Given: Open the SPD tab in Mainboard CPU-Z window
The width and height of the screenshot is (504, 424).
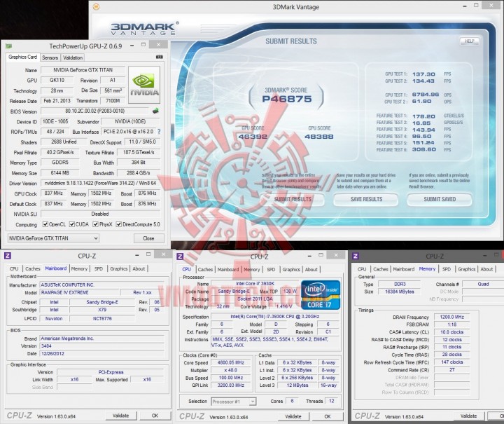Looking at the screenshot, I should 99,268.
